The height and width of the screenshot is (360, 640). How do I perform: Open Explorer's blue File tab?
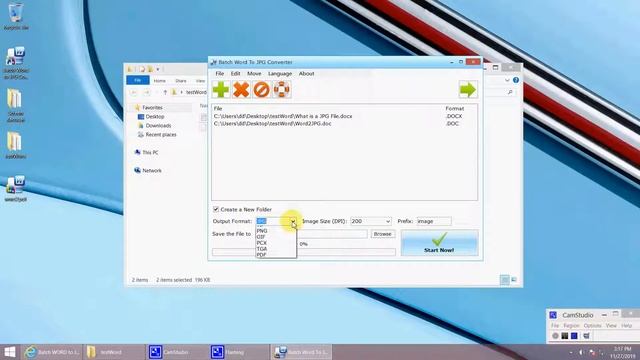[x=138, y=80]
